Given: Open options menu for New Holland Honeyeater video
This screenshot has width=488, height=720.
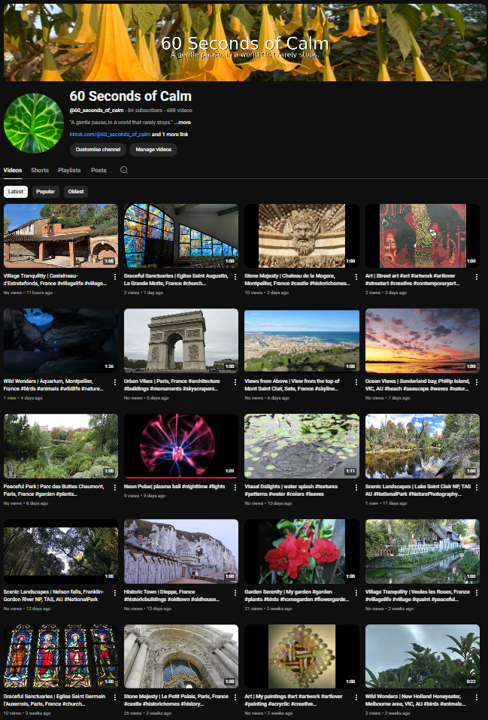Looking at the screenshot, I should click(x=476, y=698).
